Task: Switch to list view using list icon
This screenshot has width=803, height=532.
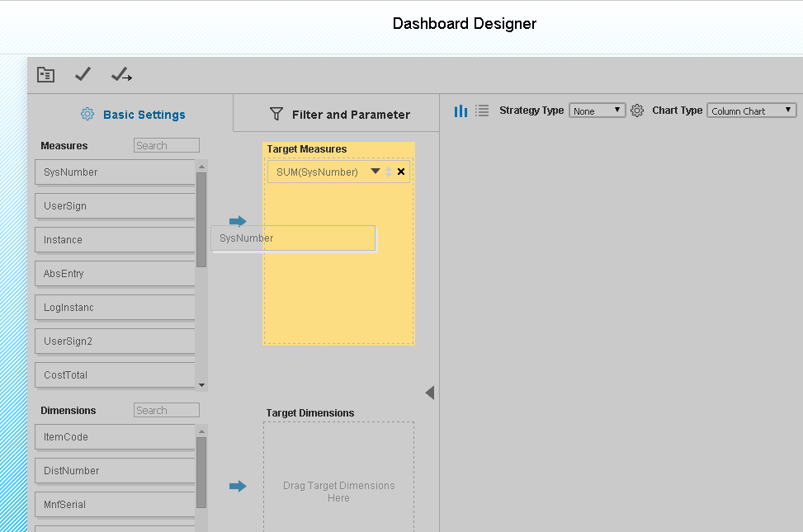Action: pyautogui.click(x=482, y=110)
